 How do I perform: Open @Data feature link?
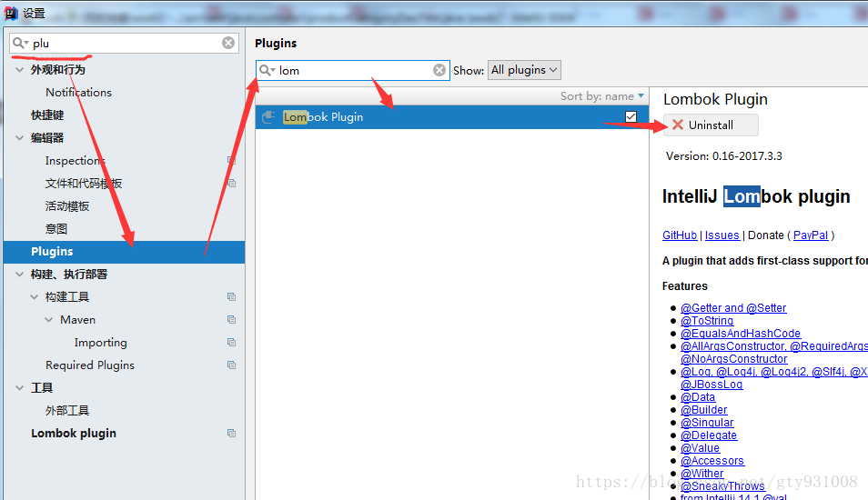[698, 397]
